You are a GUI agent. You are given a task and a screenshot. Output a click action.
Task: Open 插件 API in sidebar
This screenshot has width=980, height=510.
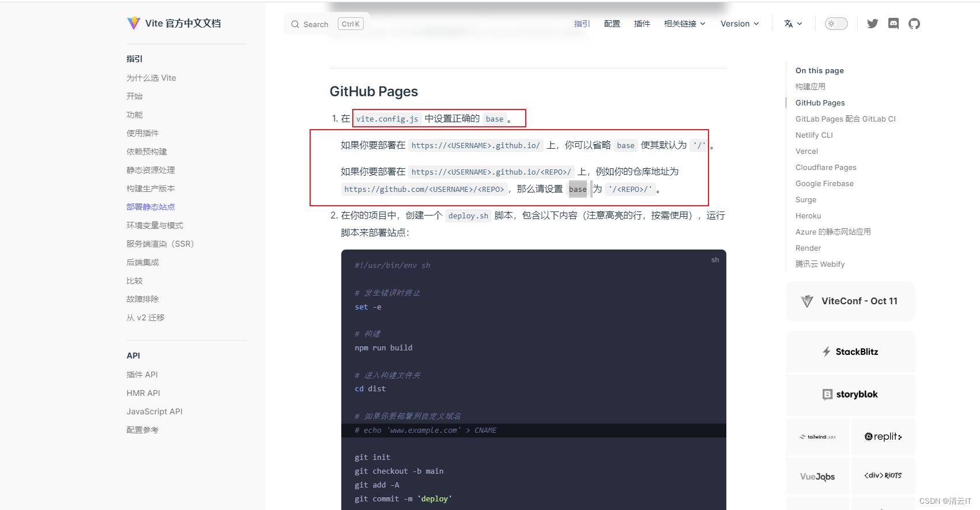(x=142, y=375)
